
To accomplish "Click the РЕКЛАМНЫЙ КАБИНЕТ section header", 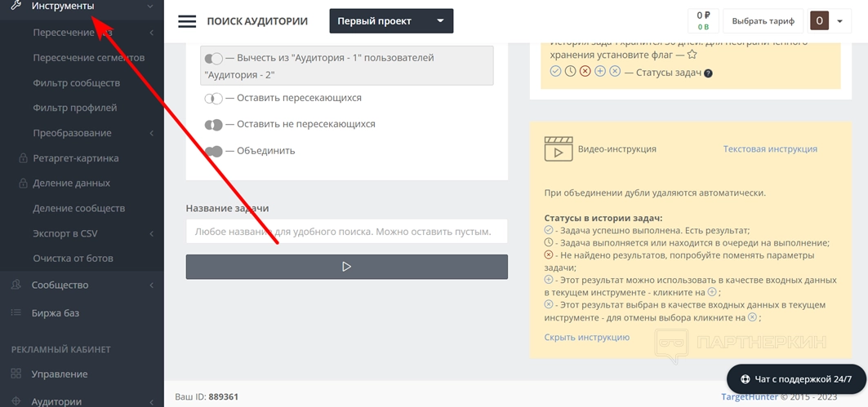I will (61, 349).
